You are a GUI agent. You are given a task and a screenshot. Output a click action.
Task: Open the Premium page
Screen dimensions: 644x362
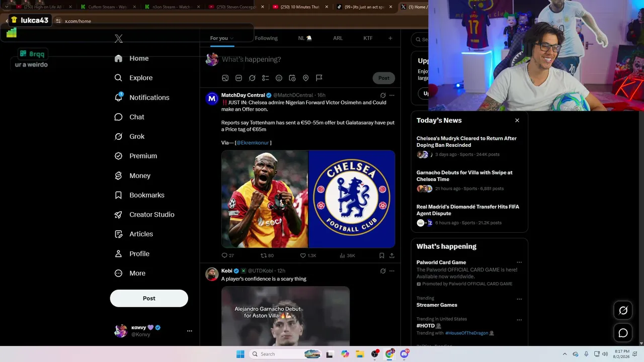(x=136, y=156)
